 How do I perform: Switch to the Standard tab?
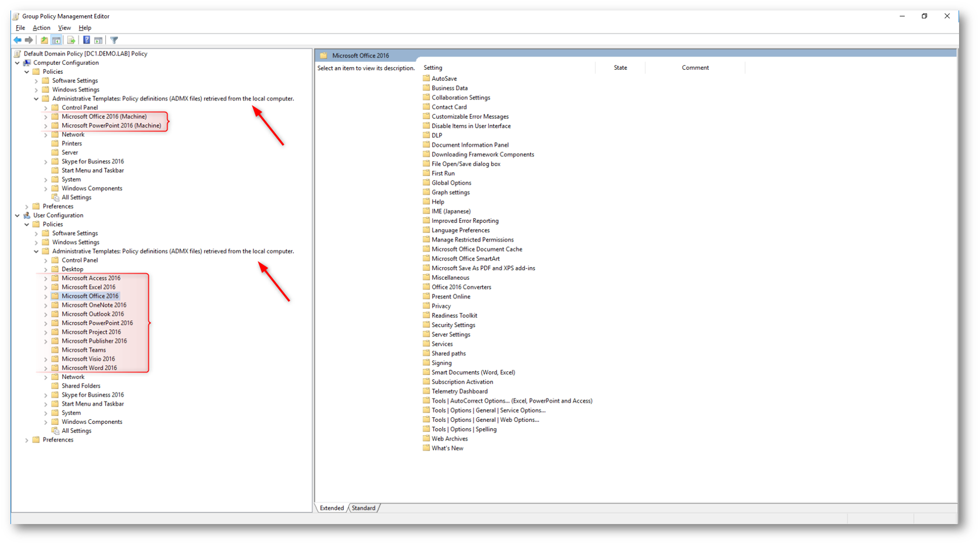pos(363,508)
